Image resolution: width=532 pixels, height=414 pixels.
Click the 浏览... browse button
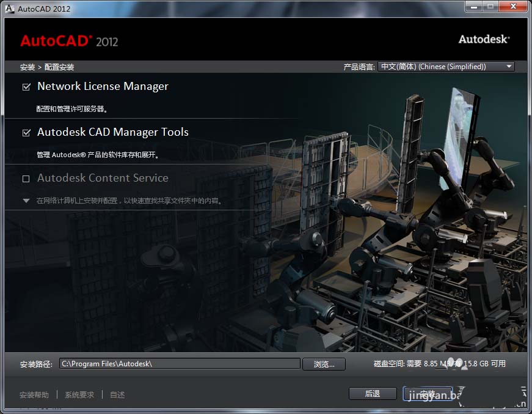tap(324, 364)
